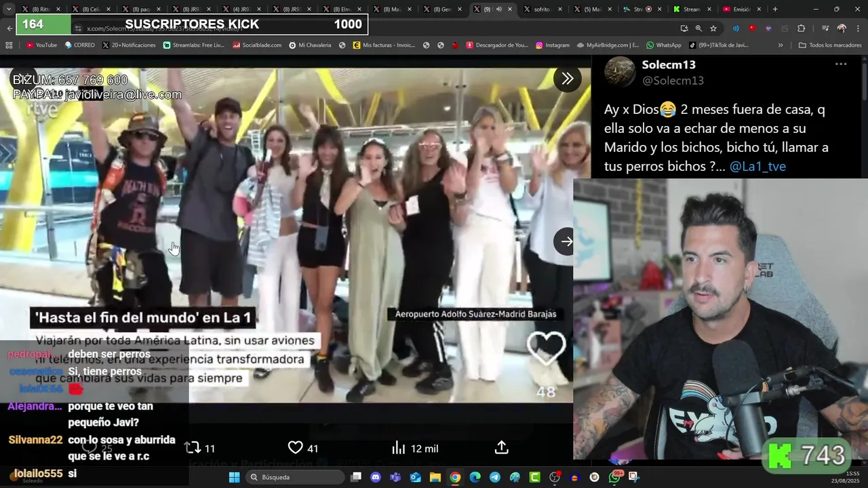Open the (99+)TikTok de Javi... bookmark
The height and width of the screenshot is (488, 868).
coord(719,45)
